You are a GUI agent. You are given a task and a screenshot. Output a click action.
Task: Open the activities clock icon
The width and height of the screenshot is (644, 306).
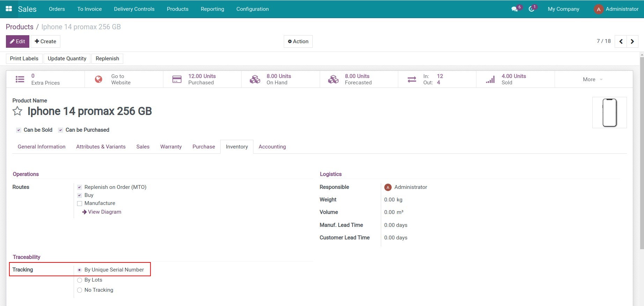(532, 9)
